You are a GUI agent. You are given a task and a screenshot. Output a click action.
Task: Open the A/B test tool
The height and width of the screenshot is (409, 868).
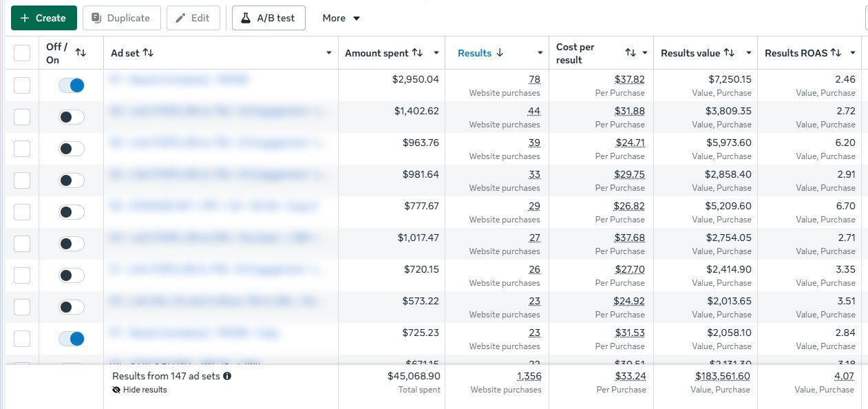point(268,18)
